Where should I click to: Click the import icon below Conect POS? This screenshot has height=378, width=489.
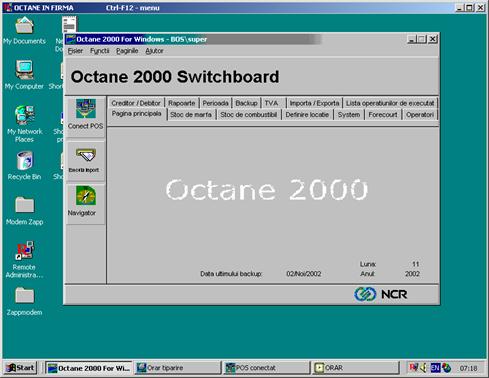pos(86,155)
